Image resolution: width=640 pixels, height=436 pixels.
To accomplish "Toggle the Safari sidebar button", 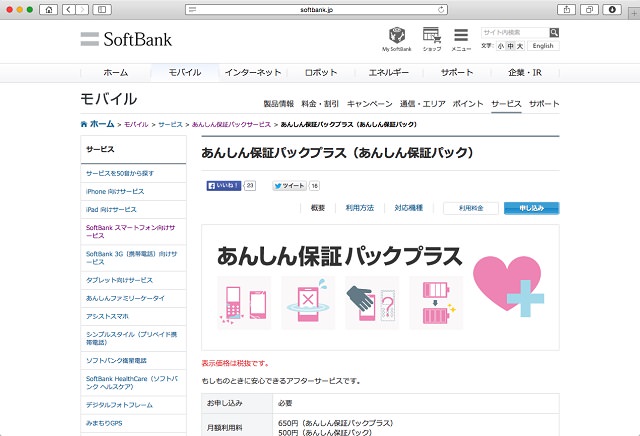I will (x=102, y=9).
